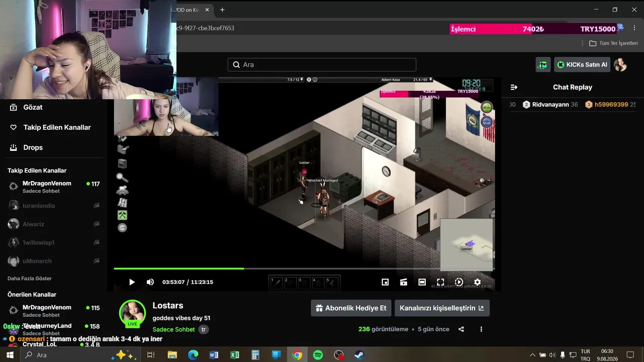644x362 pixels.
Task: Open the Lostars channel name link
Action: (x=168, y=306)
